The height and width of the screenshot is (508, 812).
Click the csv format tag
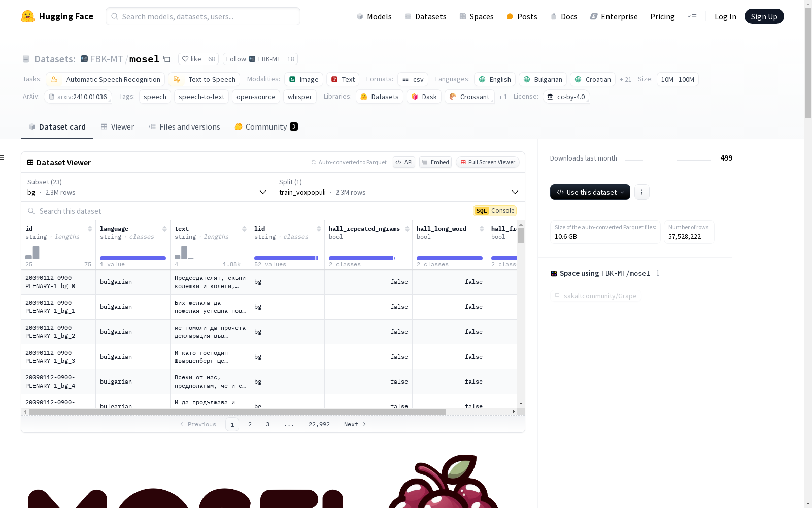coord(413,79)
